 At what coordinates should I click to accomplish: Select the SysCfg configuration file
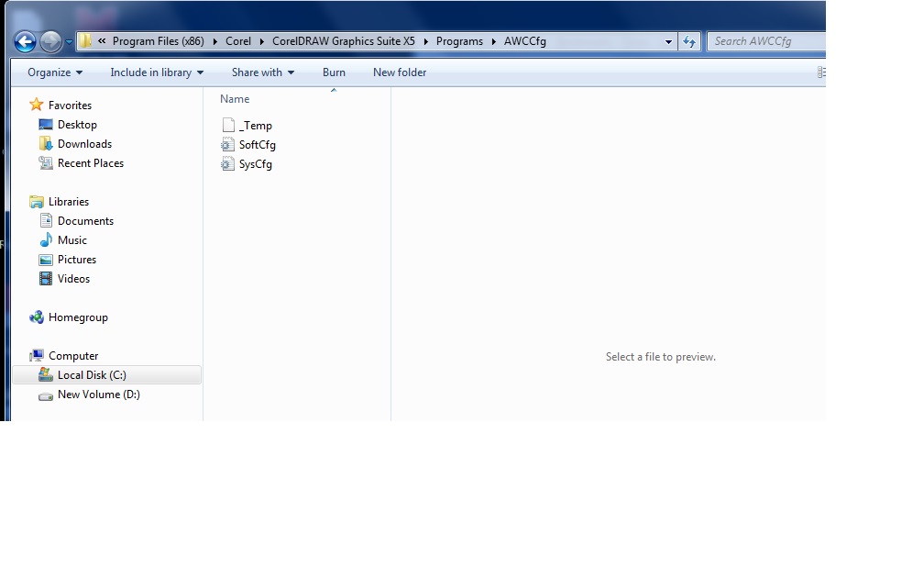pyautogui.click(x=255, y=164)
